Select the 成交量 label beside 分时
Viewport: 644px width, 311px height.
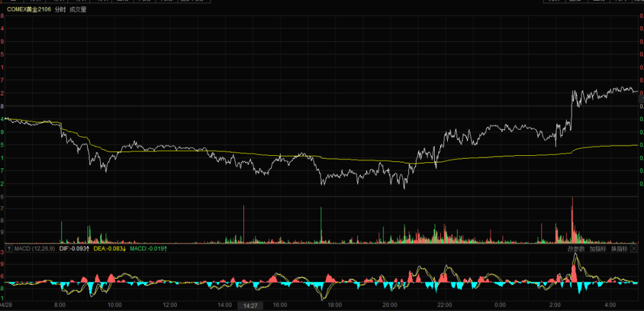[x=78, y=10]
